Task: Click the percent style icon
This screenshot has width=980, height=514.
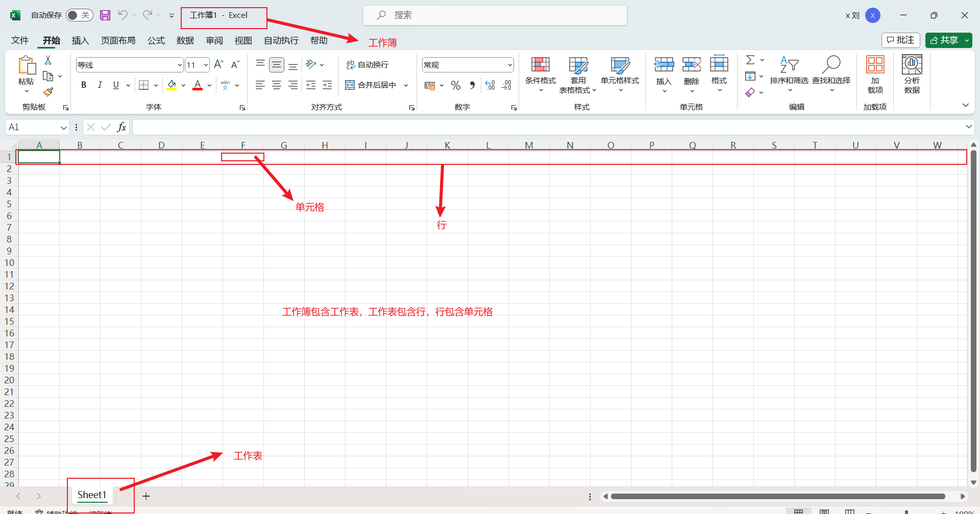Action: click(456, 85)
